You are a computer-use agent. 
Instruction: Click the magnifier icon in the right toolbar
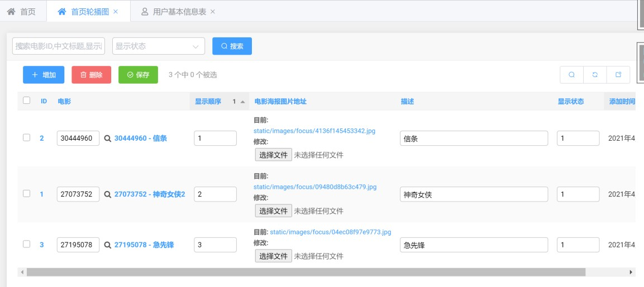coord(571,75)
